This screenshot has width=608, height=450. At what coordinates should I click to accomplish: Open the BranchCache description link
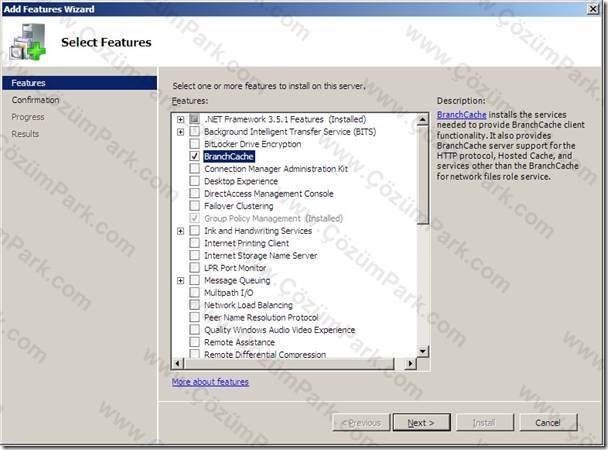(x=461, y=115)
